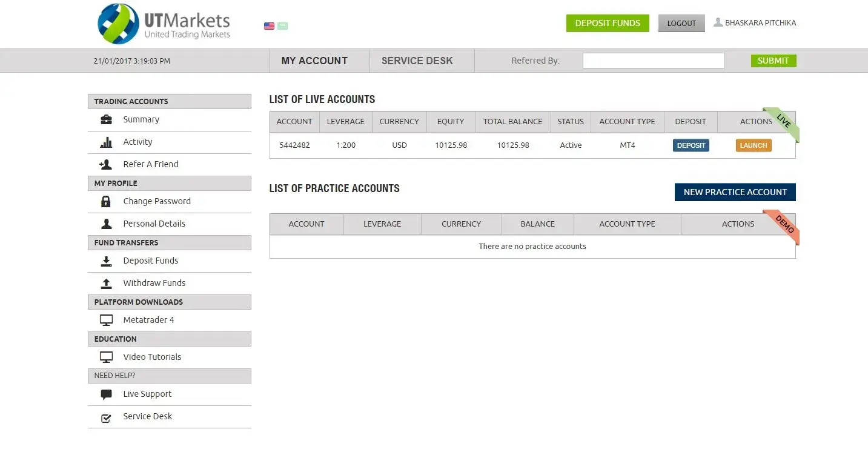Click the Withdraw Funds upload arrow icon
The height and width of the screenshot is (452, 868).
click(x=106, y=283)
